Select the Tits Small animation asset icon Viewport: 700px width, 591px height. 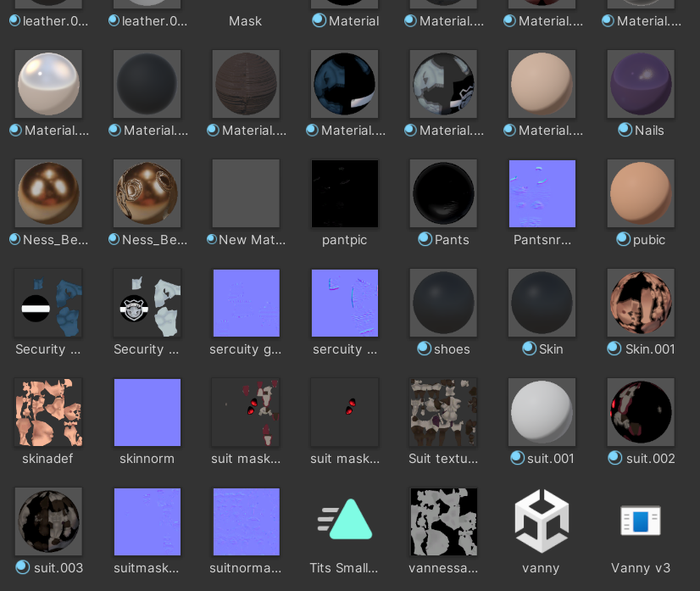(345, 519)
